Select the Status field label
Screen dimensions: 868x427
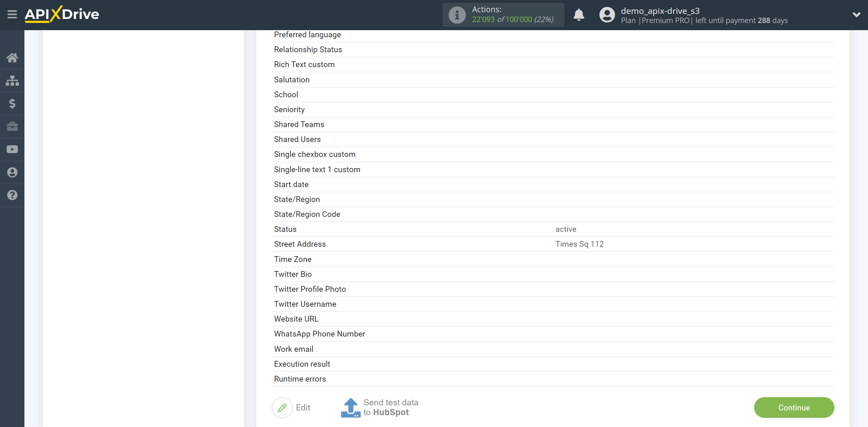[x=285, y=229]
